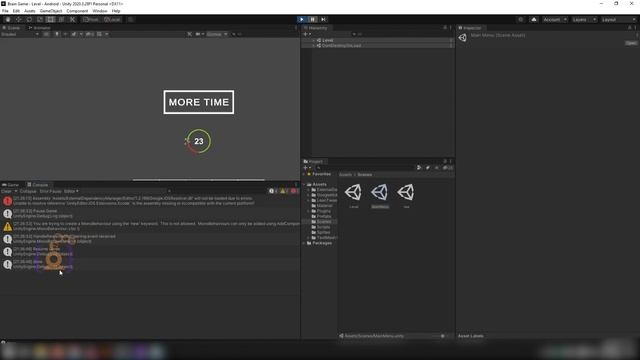Viewport: 640px width, 360px height.
Task: Open the Layers dropdown
Action: (x=584, y=19)
